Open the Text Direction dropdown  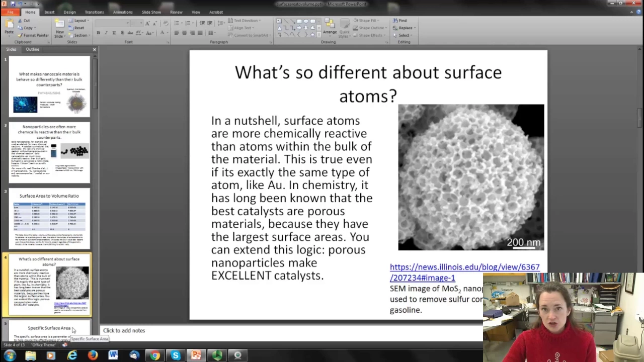(x=245, y=21)
